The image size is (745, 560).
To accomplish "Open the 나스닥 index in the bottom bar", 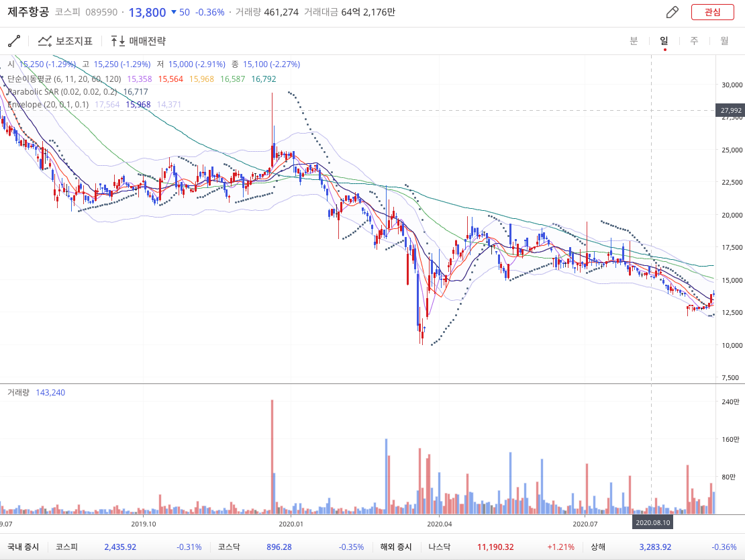I will pyautogui.click(x=440, y=547).
